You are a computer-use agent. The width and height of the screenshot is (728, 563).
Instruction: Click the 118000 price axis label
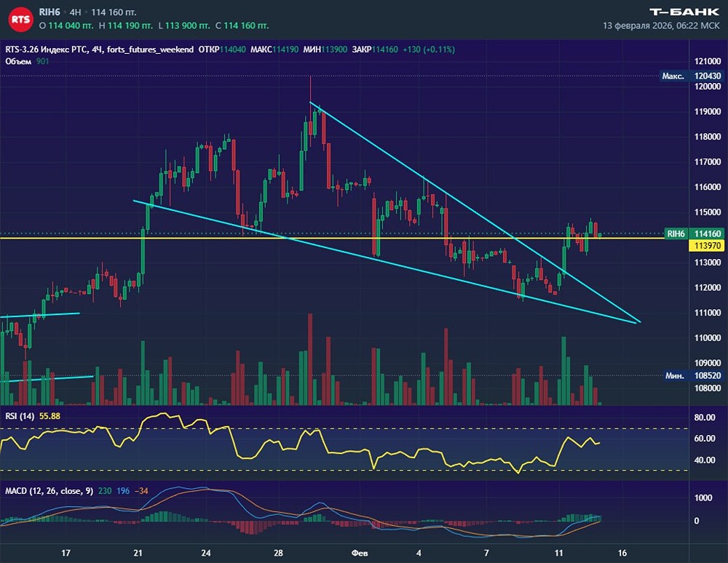tap(708, 137)
